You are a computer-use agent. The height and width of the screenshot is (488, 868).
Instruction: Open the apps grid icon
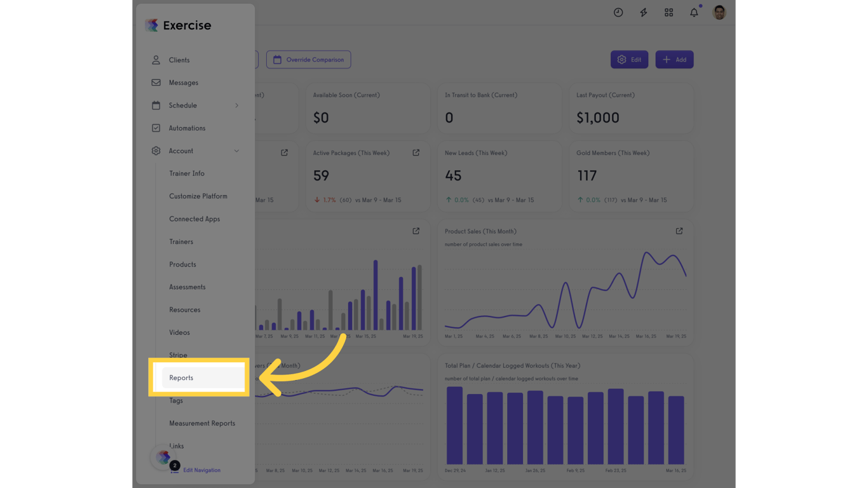pos(668,13)
